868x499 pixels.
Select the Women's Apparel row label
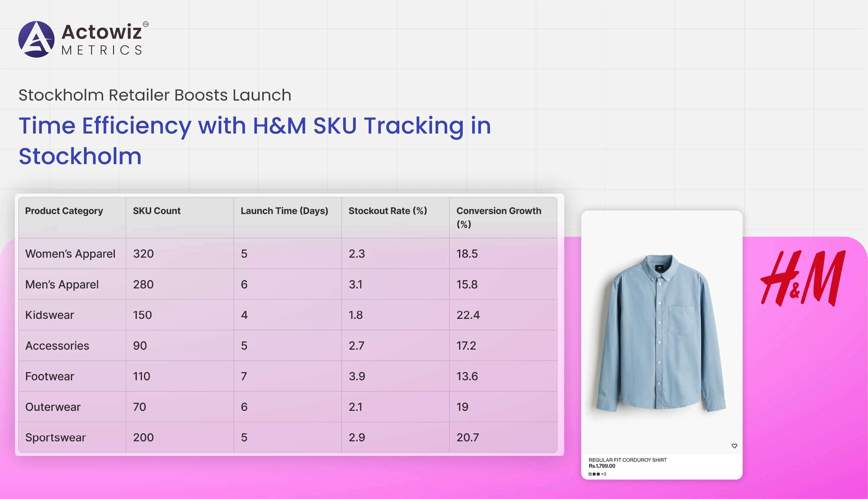(70, 254)
